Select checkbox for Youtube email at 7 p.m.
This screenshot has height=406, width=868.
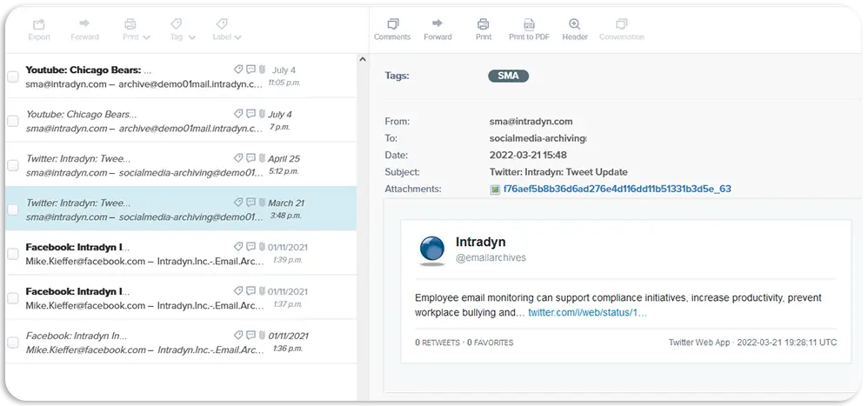(13, 121)
